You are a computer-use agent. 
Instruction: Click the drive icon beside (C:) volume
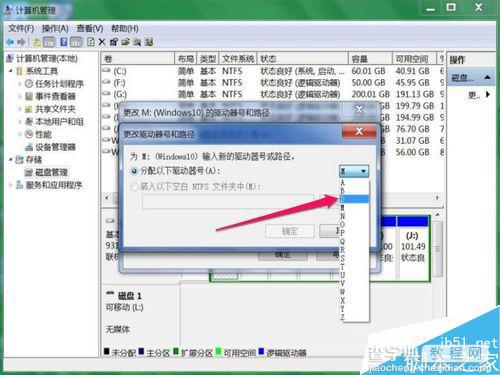coord(106,71)
